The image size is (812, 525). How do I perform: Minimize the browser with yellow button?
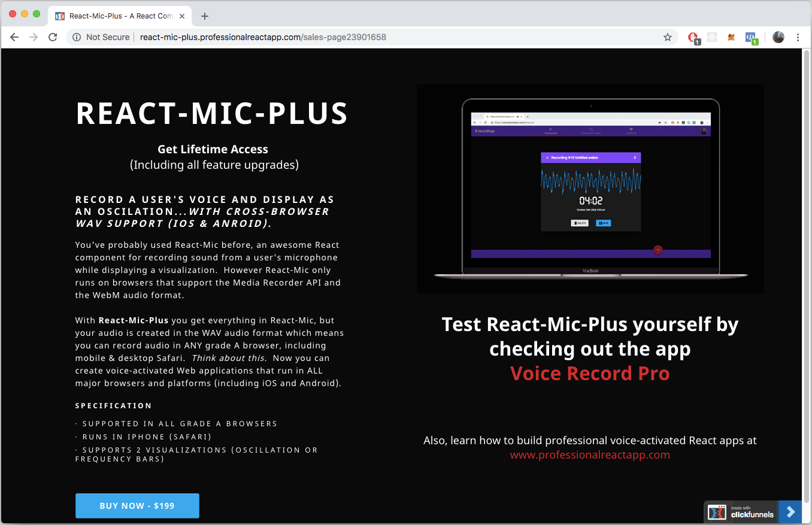pyautogui.click(x=25, y=14)
